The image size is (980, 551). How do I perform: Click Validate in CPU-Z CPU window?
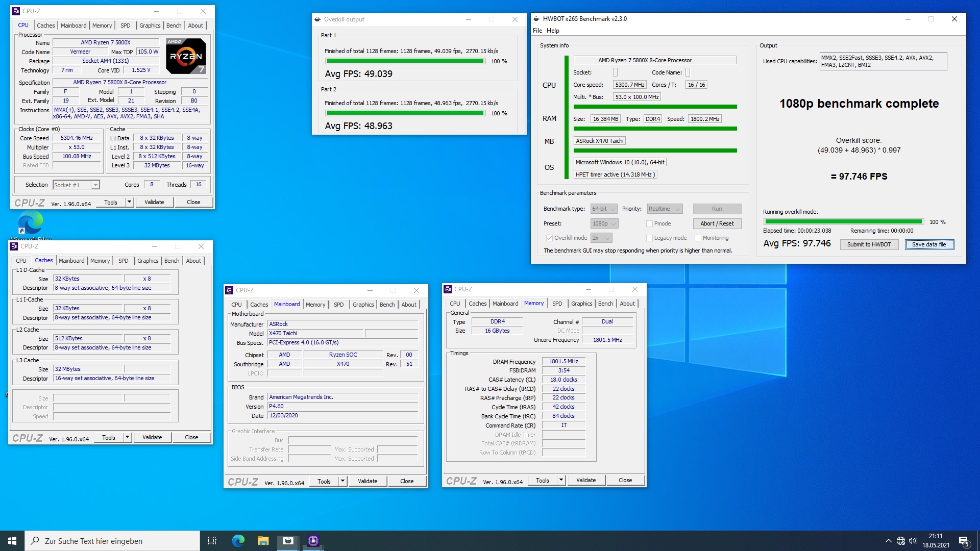point(154,202)
